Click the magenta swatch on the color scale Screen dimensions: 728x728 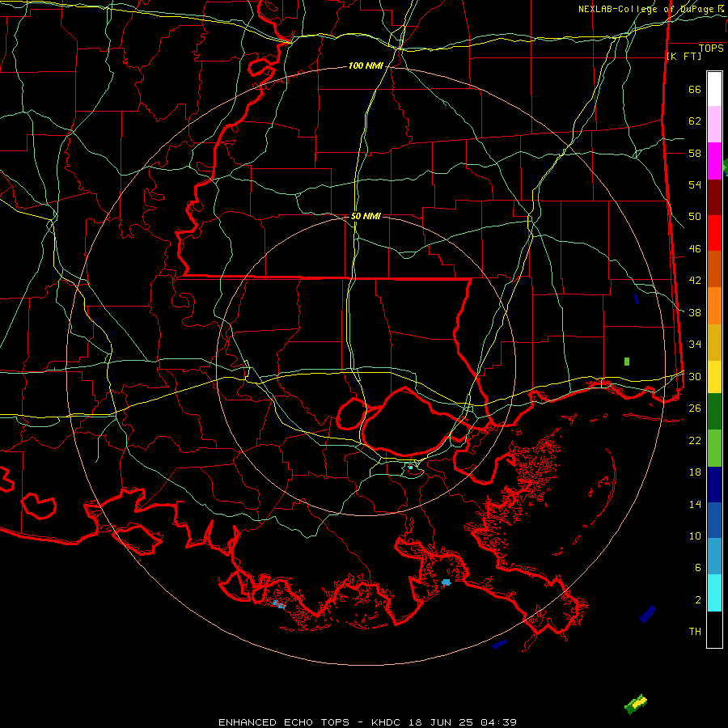coord(714,161)
